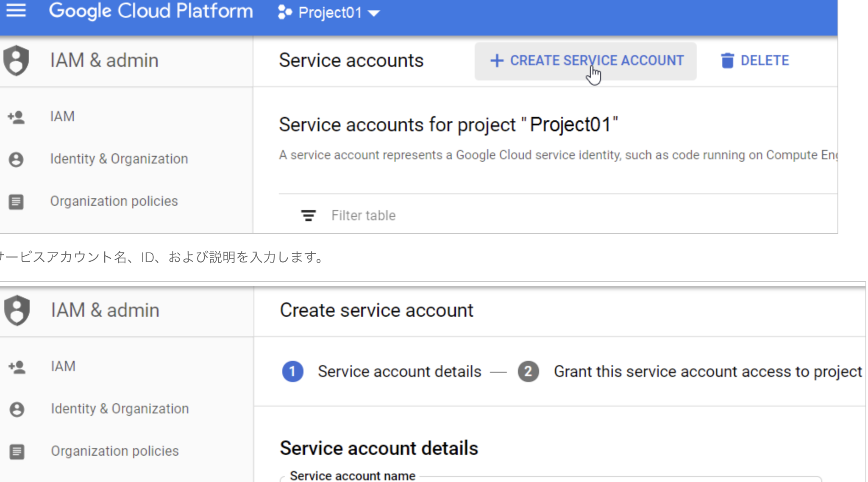This screenshot has width=868, height=482.
Task: Open the hamburger navigation menu
Action: click(x=16, y=10)
